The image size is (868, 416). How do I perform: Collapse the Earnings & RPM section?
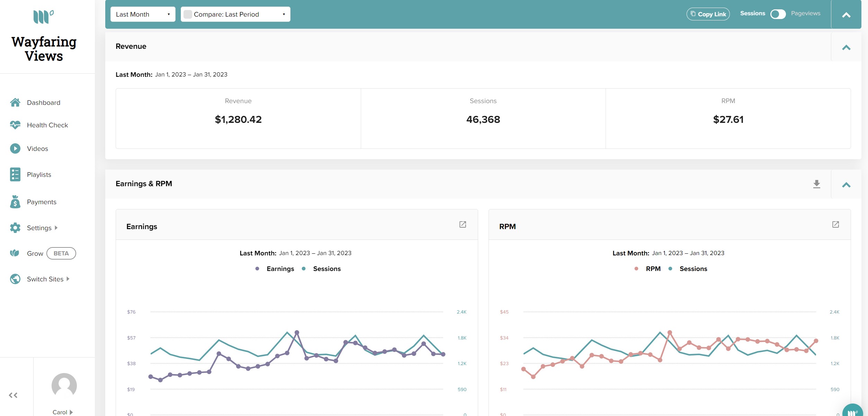[846, 185]
